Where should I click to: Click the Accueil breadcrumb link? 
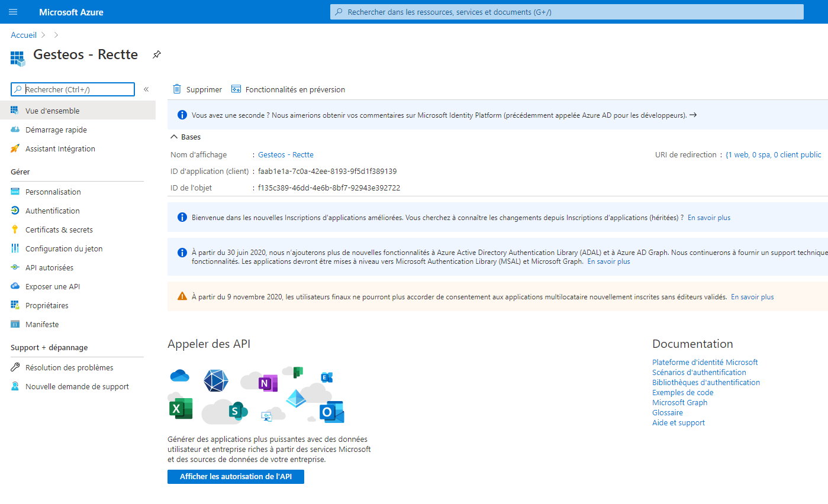24,35
